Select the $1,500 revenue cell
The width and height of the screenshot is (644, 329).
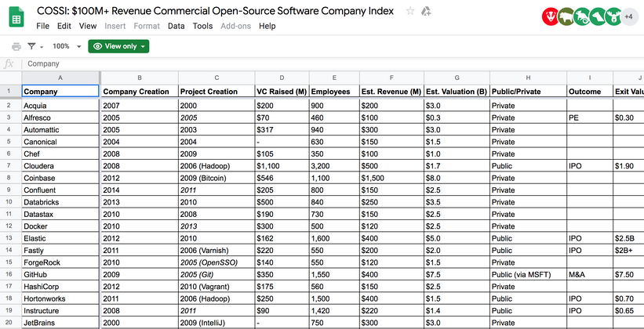coord(392,178)
